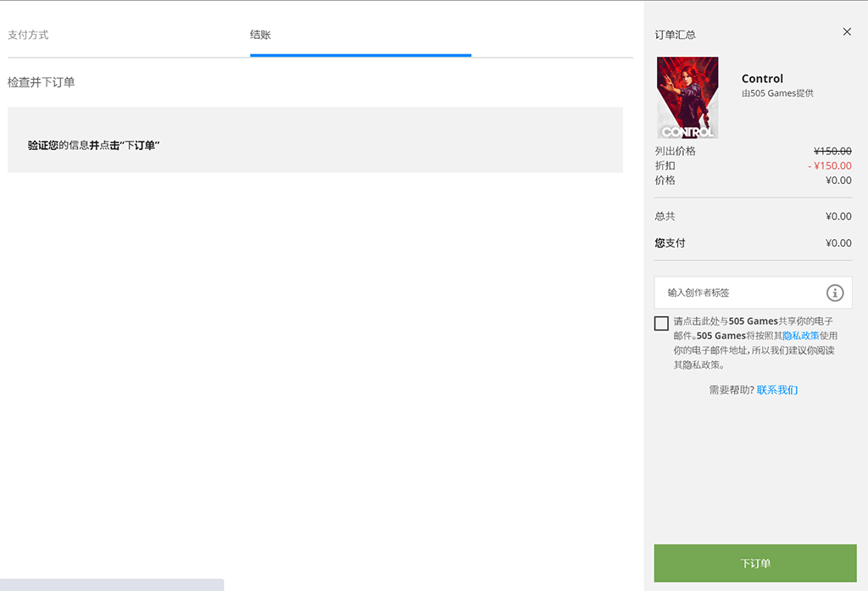Click the struck-through ¥150.00 list price
This screenshot has width=868, height=591.
832,151
